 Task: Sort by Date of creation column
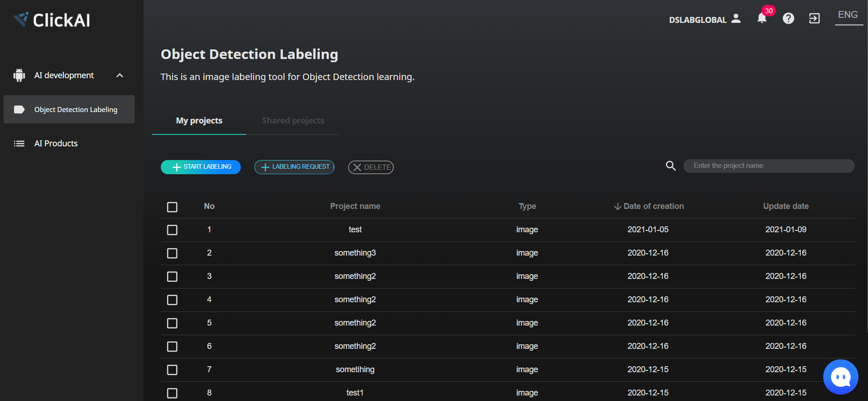pyautogui.click(x=649, y=206)
